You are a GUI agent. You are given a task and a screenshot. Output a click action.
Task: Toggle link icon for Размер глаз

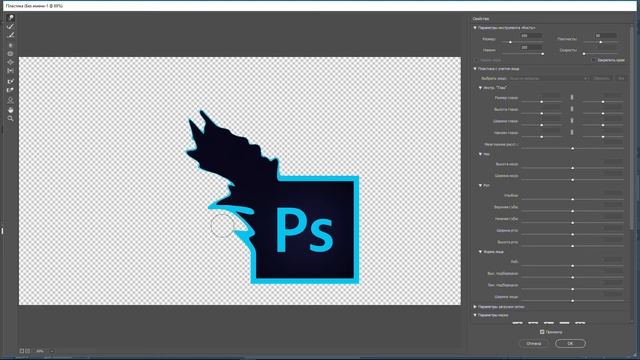coord(572,97)
